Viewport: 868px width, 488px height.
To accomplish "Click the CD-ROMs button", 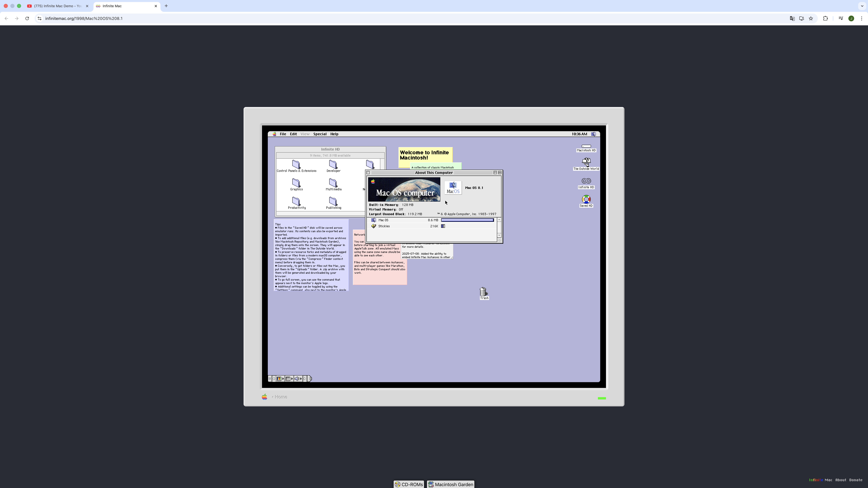I will click(x=409, y=484).
